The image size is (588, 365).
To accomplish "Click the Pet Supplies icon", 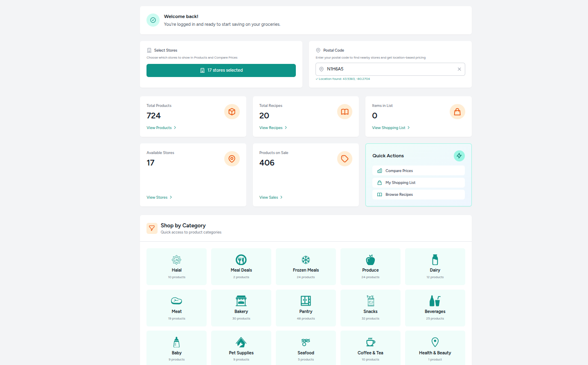I will tap(241, 342).
